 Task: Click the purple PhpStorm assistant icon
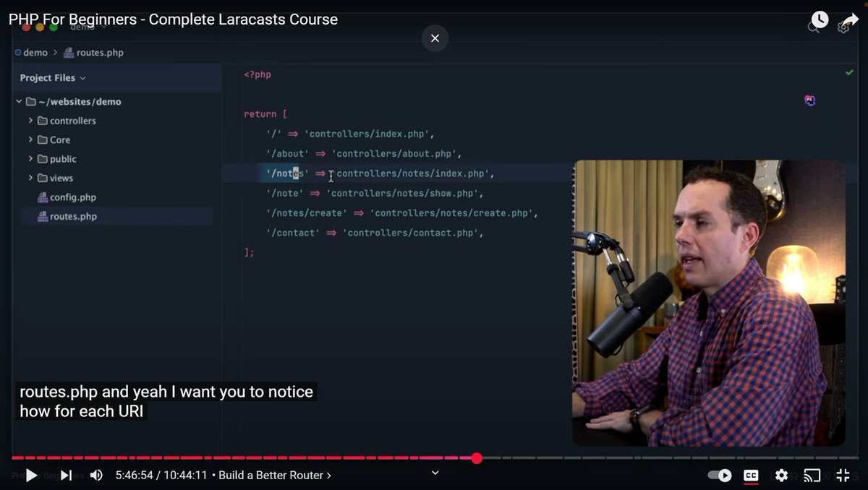[x=810, y=100]
